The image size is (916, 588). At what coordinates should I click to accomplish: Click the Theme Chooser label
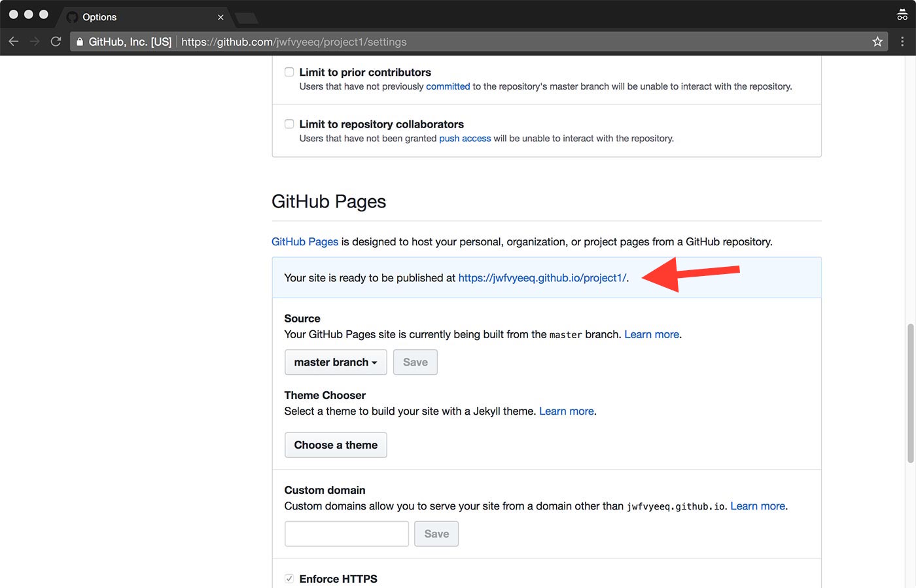[325, 396]
